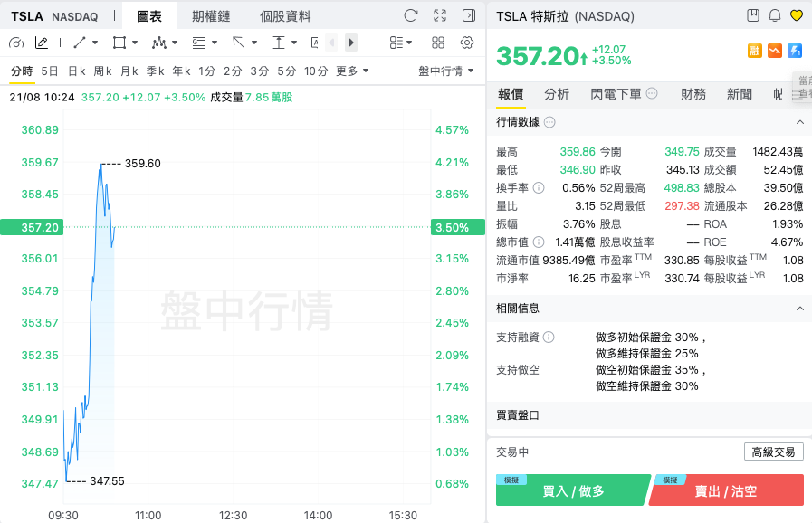Image resolution: width=812 pixels, height=523 pixels.
Task: Open the gauge indicator tool
Action: pyautogui.click(x=16, y=43)
